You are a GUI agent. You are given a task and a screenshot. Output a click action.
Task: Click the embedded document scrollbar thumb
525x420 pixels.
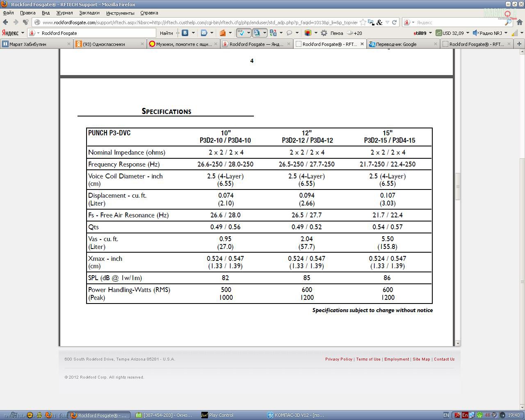click(457, 186)
